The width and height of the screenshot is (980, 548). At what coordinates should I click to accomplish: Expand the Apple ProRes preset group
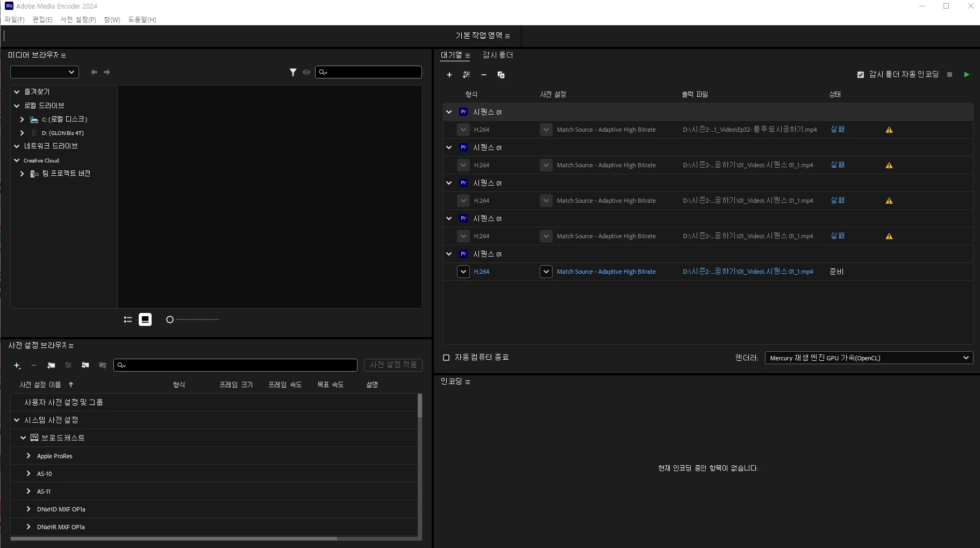(x=28, y=456)
